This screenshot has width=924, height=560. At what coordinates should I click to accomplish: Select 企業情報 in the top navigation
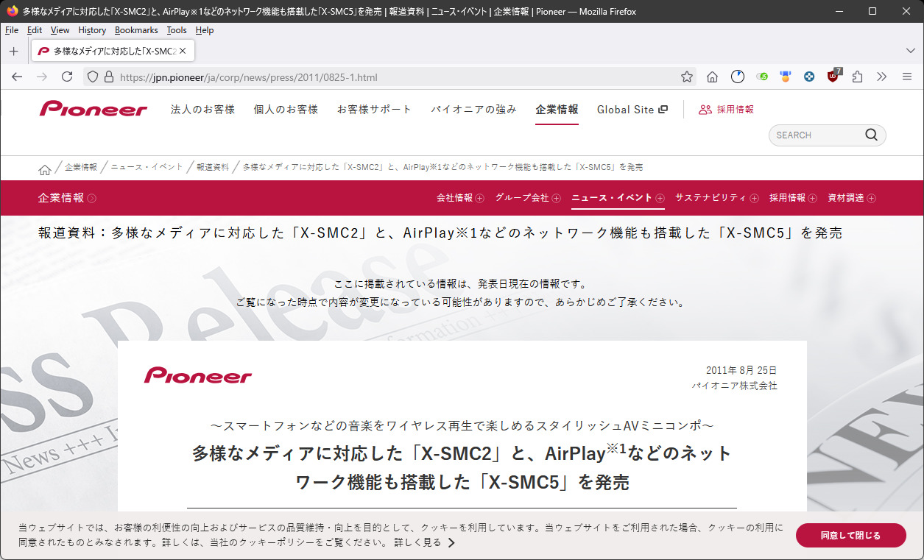pyautogui.click(x=557, y=110)
